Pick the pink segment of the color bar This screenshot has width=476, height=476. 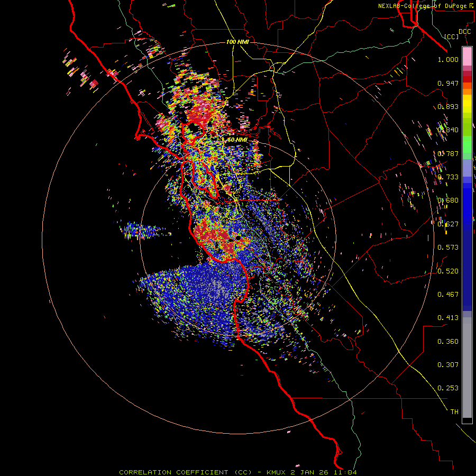[467, 57]
